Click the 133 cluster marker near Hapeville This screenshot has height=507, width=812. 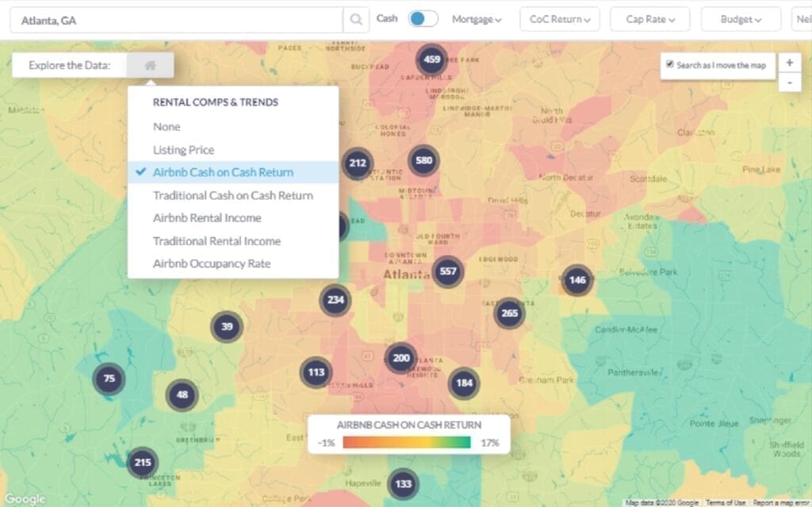pyautogui.click(x=403, y=484)
